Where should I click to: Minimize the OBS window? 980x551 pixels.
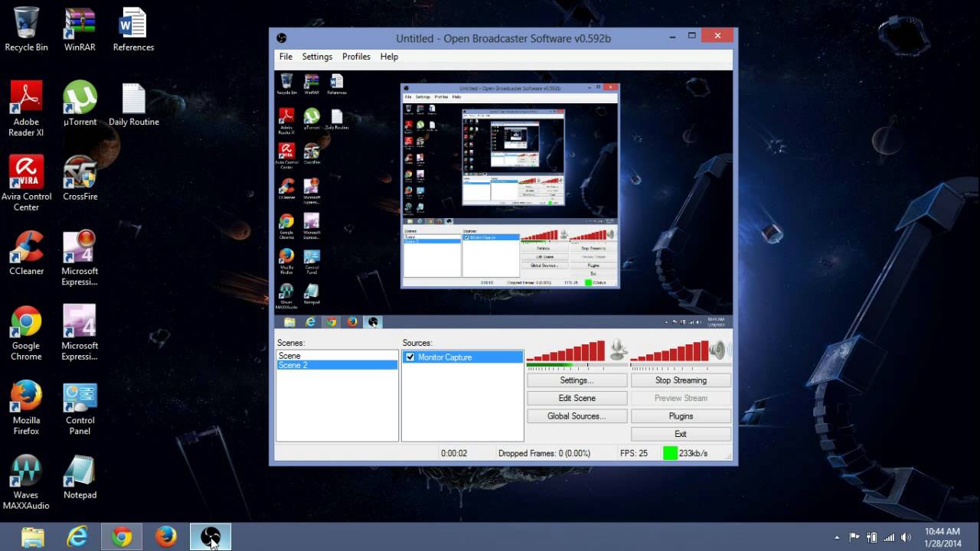(671, 36)
